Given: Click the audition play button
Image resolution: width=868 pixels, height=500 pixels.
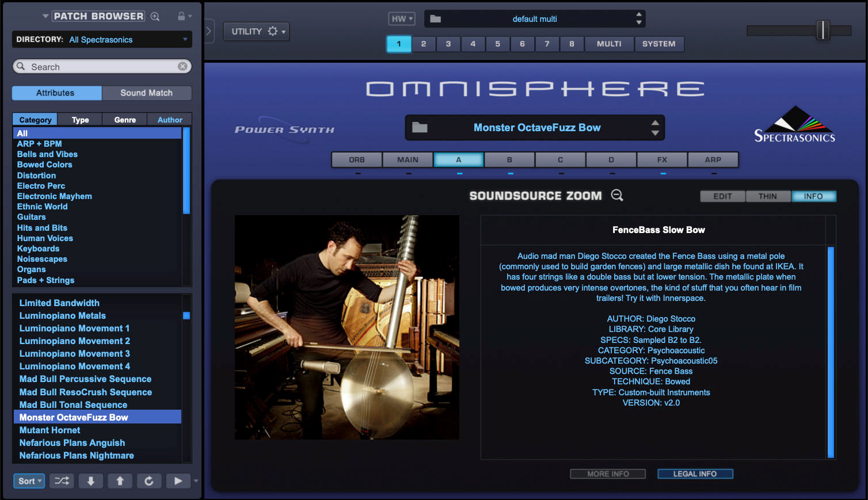Looking at the screenshot, I should pyautogui.click(x=178, y=481).
